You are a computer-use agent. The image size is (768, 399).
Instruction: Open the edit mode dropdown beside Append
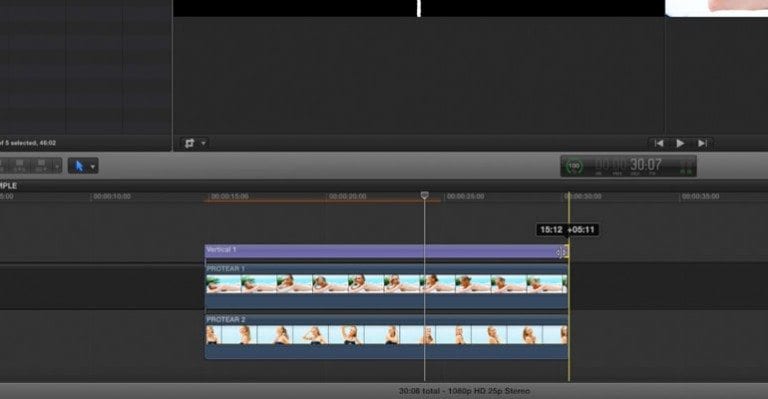pos(57,166)
